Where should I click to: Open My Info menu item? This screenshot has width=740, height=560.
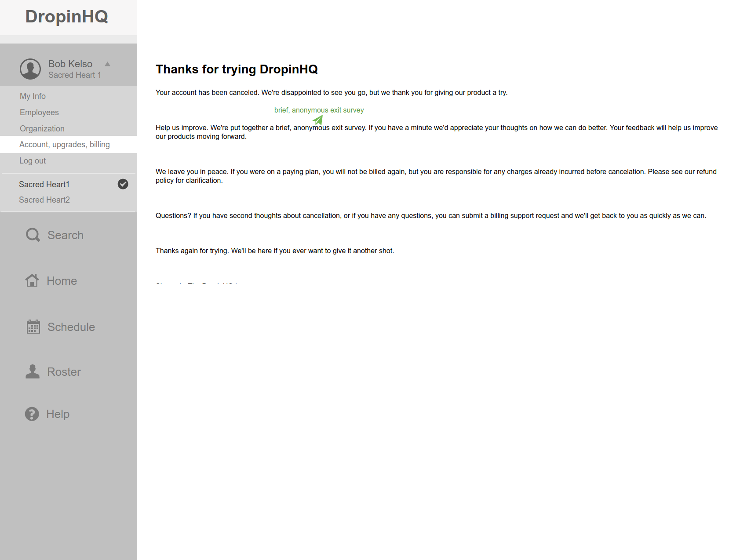click(33, 96)
